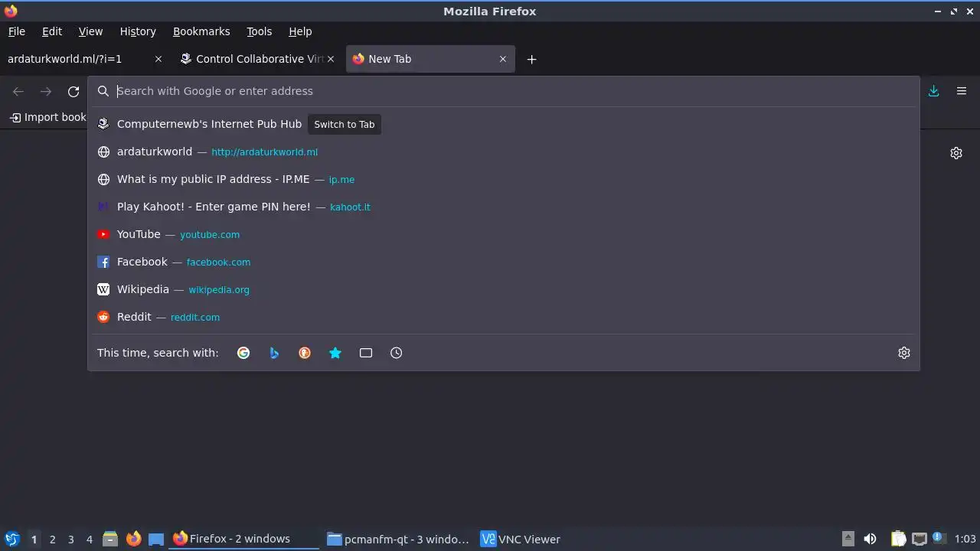The height and width of the screenshot is (551, 980).
Task: Select Play Kahoot! suggestion
Action: coord(504,207)
